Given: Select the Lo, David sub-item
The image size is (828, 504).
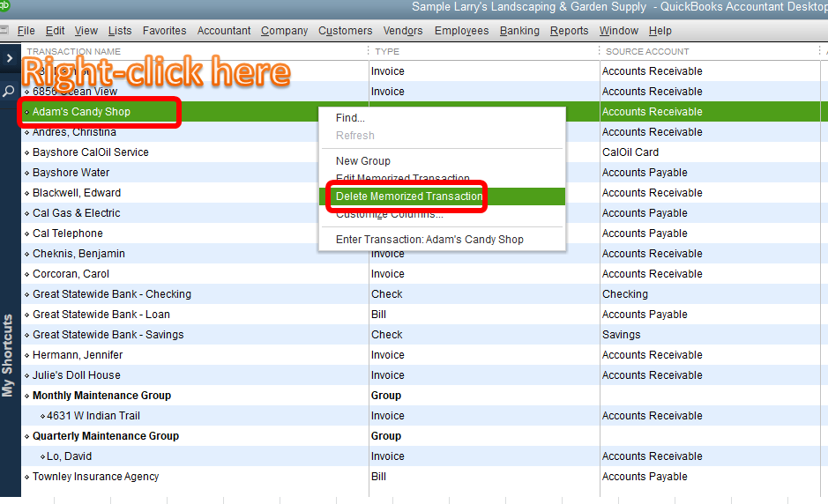Looking at the screenshot, I should point(69,456).
